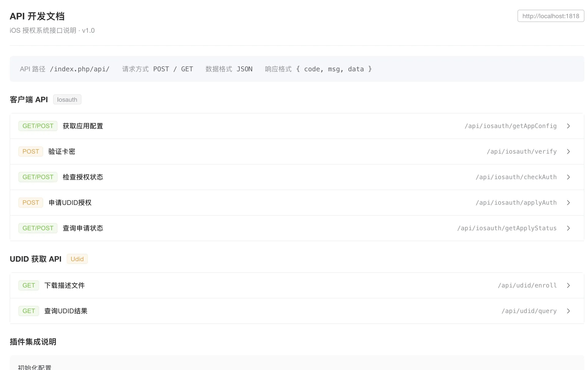
Task: Click the POST badge beside 申请UDID授权
Action: (31, 203)
